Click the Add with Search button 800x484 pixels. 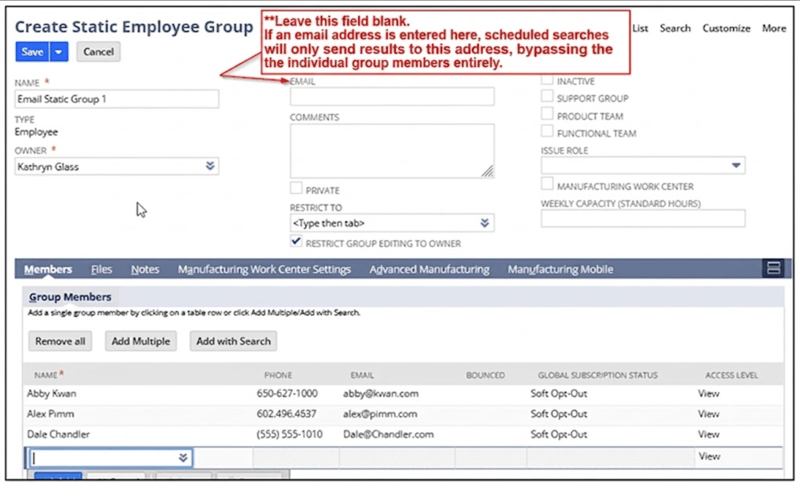click(234, 341)
